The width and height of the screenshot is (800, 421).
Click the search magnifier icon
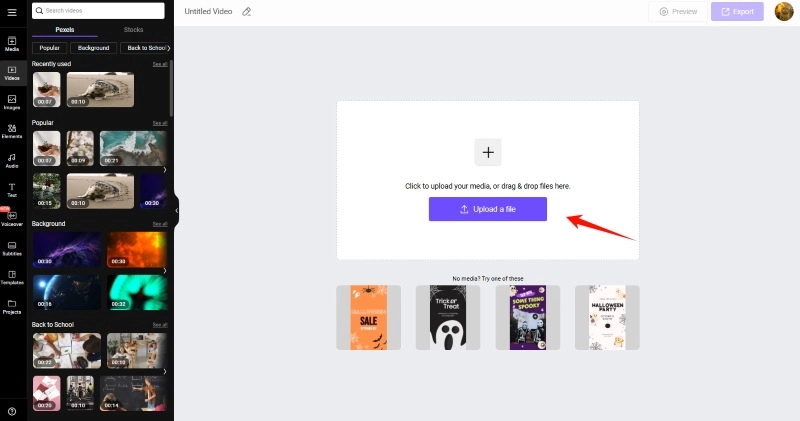pyautogui.click(x=39, y=11)
